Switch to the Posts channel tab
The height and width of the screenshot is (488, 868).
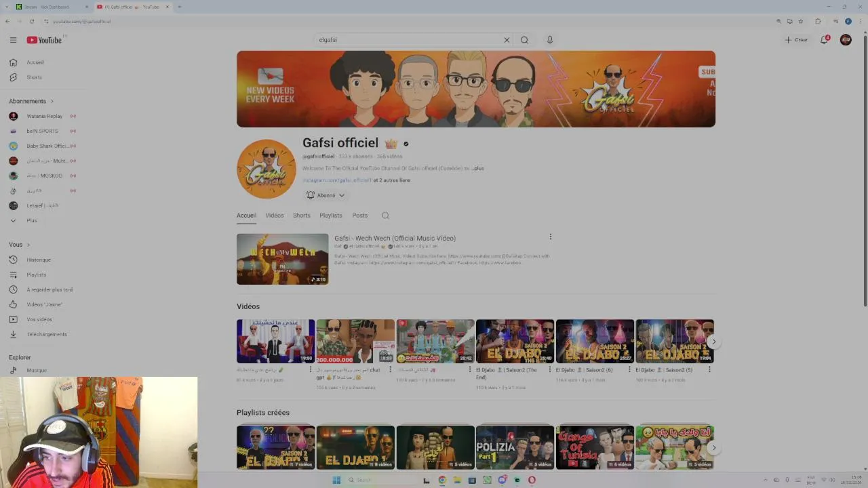(x=360, y=216)
